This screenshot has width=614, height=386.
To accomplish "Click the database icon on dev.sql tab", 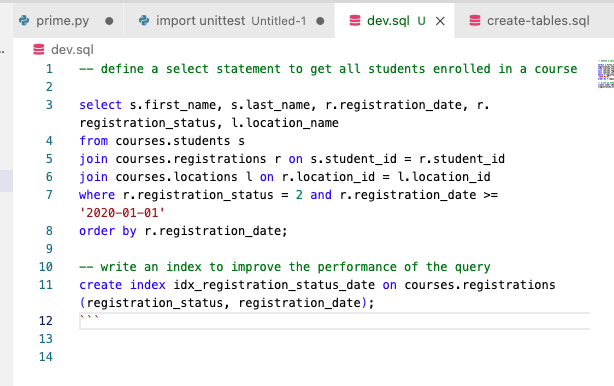I will coord(355,20).
